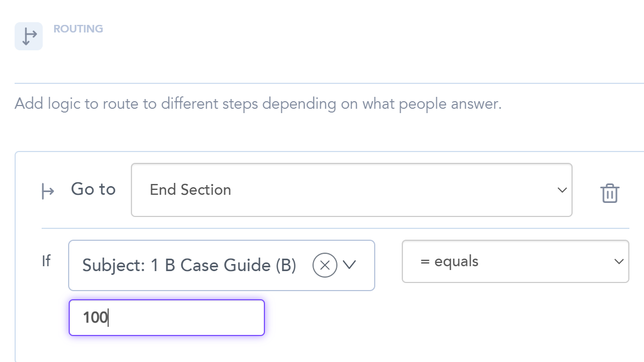Click the divider line below the Go to row
Image resolution: width=644 pixels, height=362 pixels.
(335, 228)
